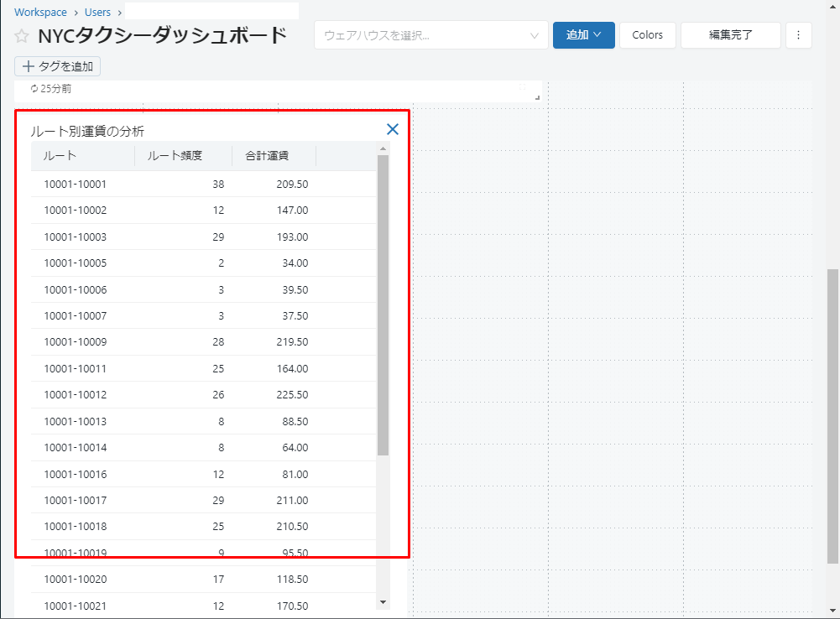Star the NYC taxi dashboard as favorite
Screen dimensions: 840x619
22,37
